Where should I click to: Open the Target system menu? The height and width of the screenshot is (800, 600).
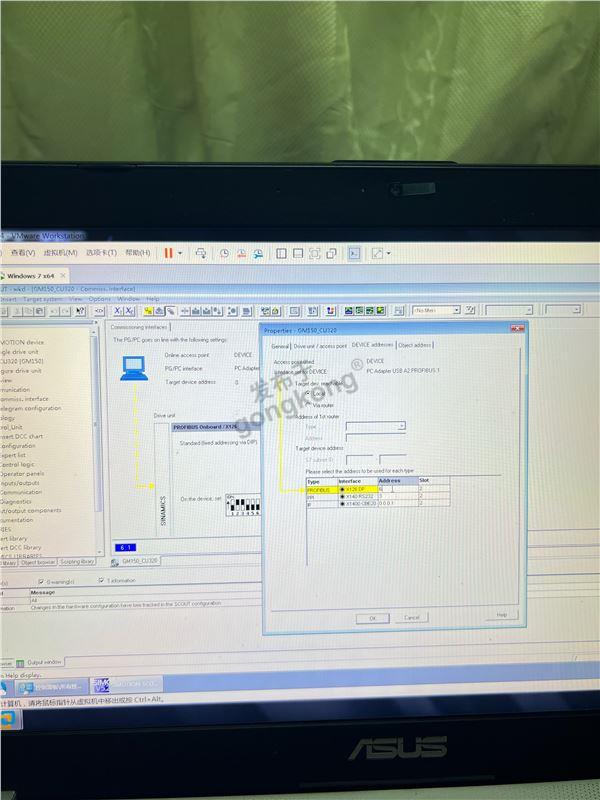(43, 299)
